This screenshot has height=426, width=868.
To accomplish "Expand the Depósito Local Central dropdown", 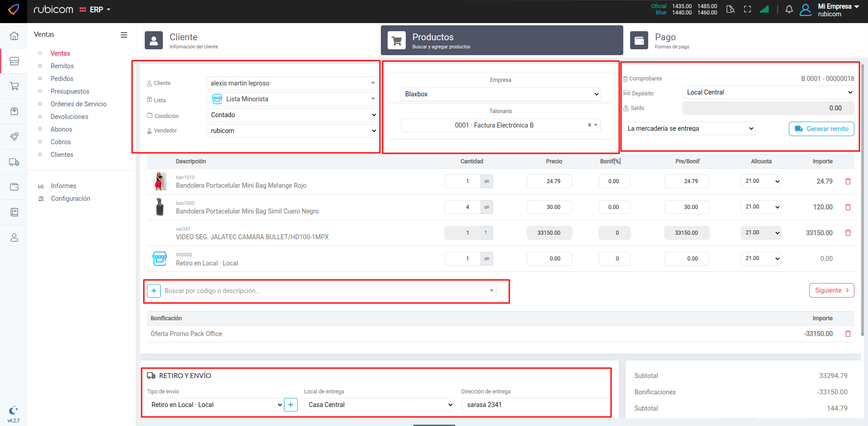I will click(768, 92).
